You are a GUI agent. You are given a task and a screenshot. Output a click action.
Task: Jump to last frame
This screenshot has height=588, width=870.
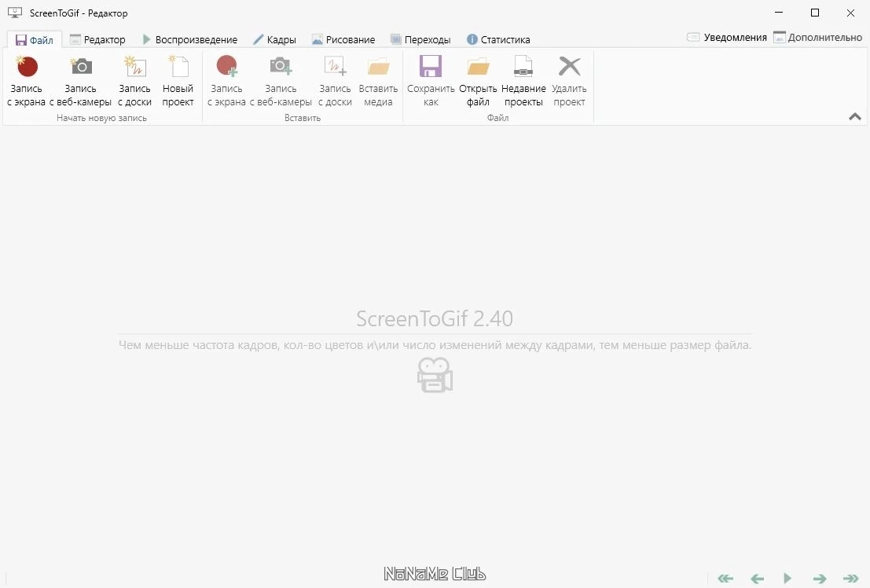coord(850,579)
